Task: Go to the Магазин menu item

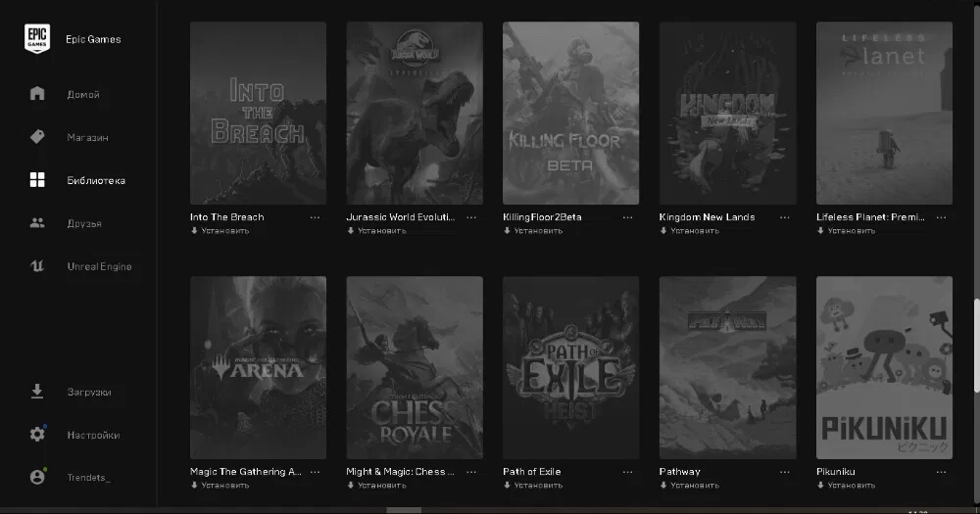Action: pos(87,137)
